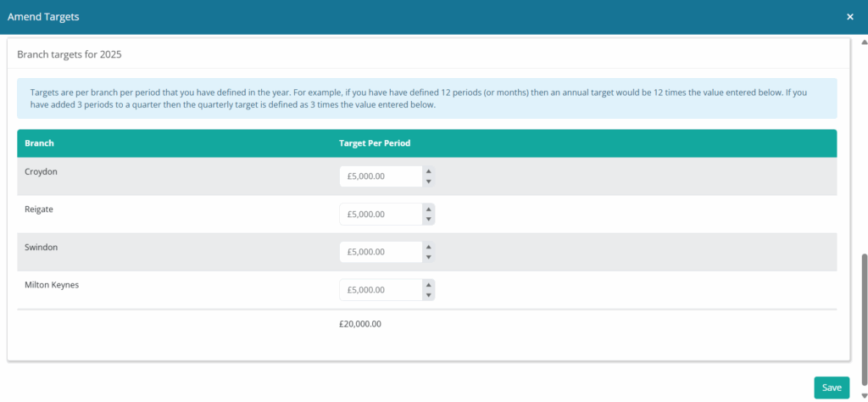
Task: Increase Reigate target with up arrow
Action: pyautogui.click(x=429, y=209)
